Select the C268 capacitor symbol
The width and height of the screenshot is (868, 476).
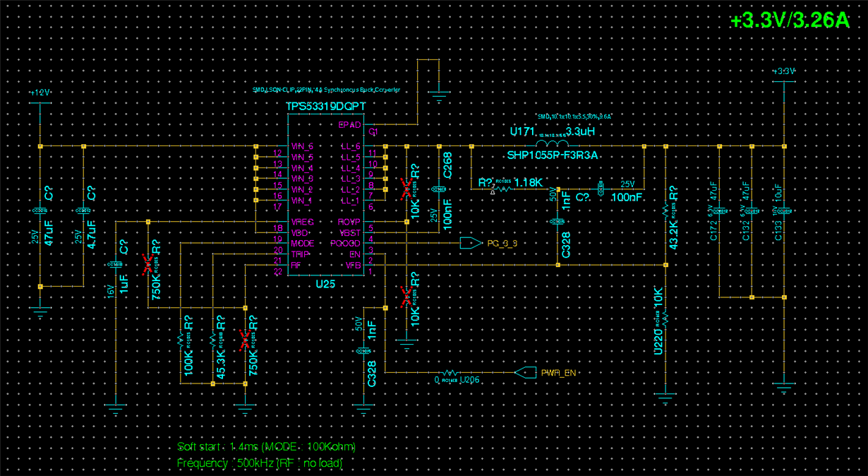439,189
